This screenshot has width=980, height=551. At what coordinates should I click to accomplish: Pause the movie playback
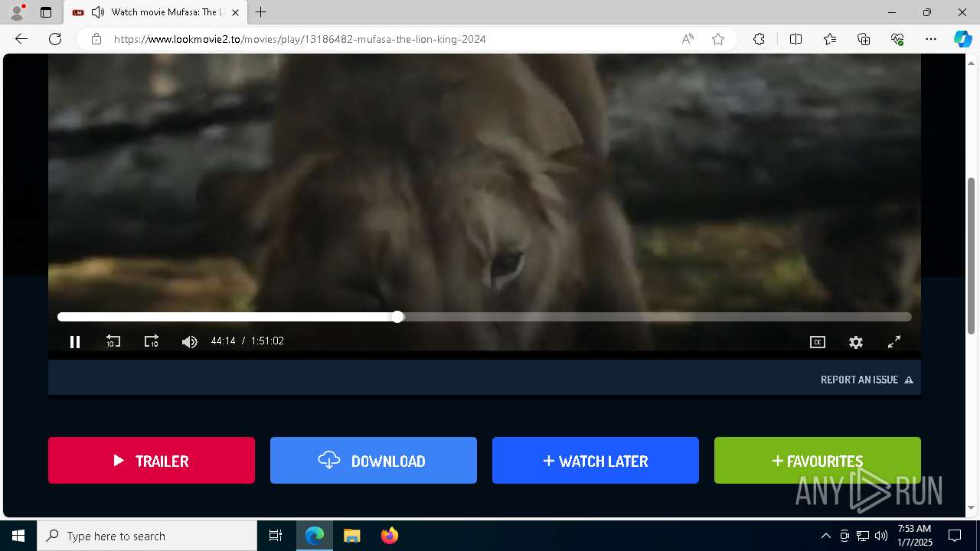(75, 341)
